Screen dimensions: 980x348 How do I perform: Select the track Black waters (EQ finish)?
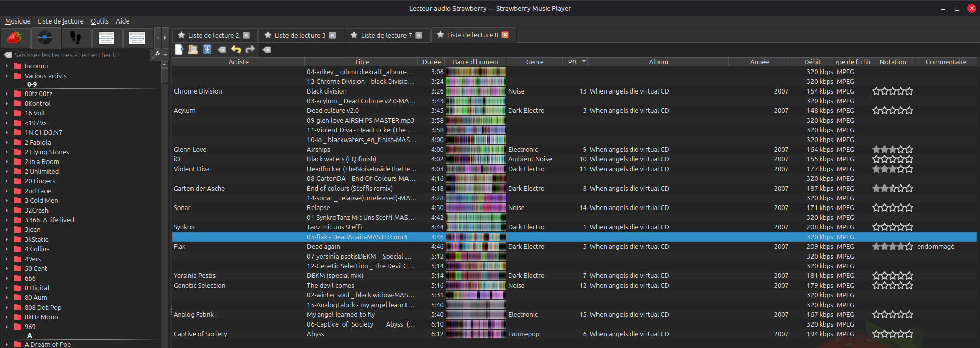point(341,159)
